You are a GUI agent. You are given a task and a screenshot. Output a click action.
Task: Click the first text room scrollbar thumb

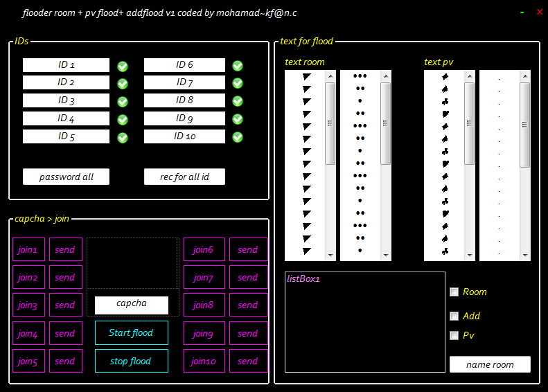[330, 123]
